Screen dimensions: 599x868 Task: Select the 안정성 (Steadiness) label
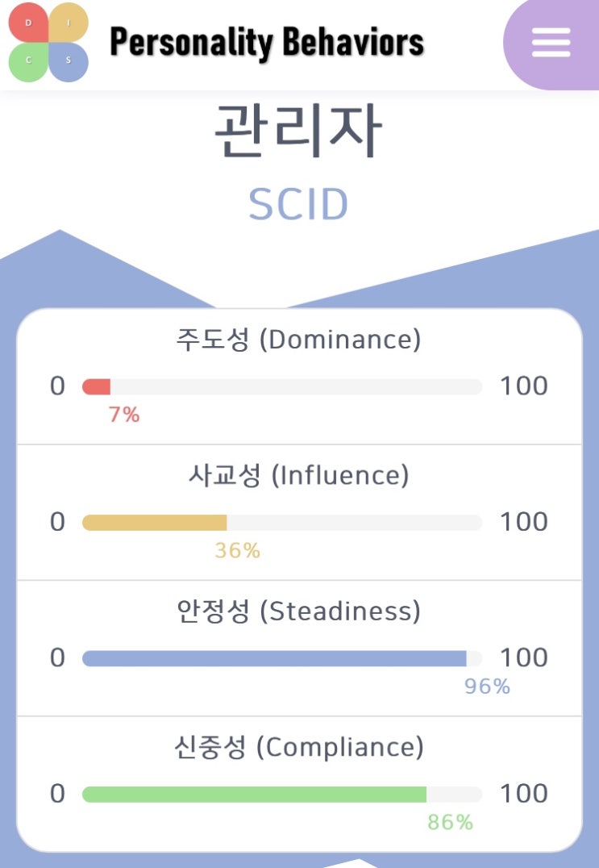pyautogui.click(x=298, y=611)
